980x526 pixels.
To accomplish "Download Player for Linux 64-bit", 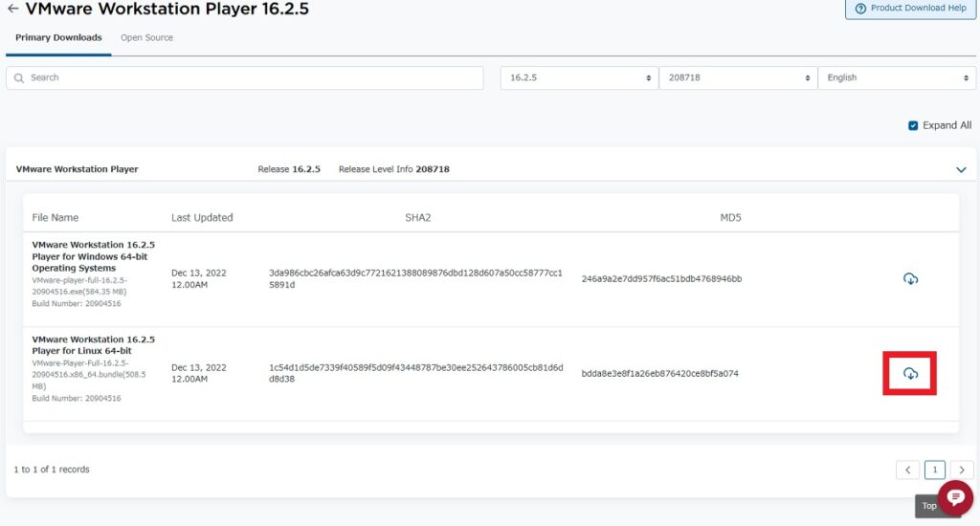I will (911, 374).
